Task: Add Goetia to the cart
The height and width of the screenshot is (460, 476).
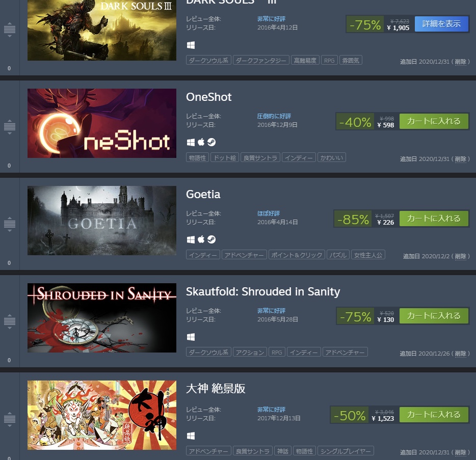Action: 434,219
